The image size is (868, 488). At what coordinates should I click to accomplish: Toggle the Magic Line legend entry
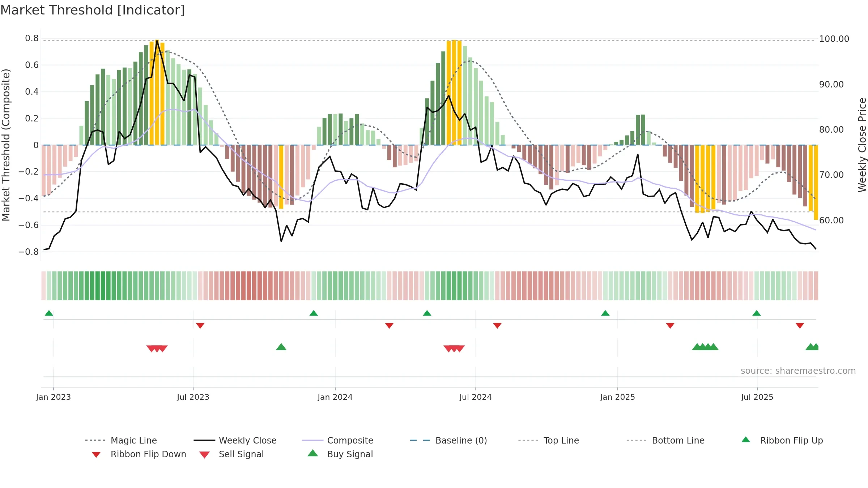[121, 440]
